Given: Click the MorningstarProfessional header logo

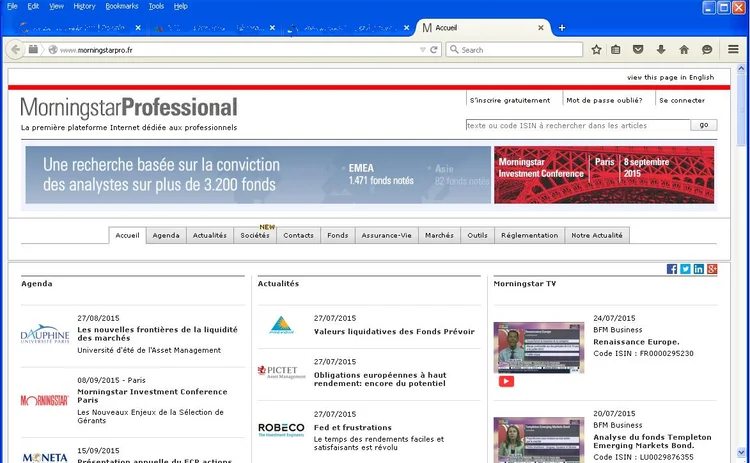Looking at the screenshot, I should (129, 107).
